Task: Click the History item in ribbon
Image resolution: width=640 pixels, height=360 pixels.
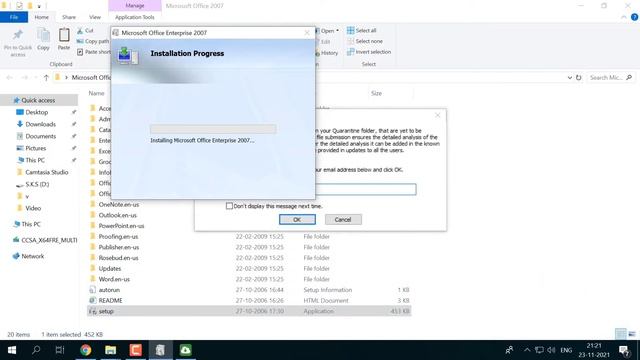Action: click(x=326, y=53)
